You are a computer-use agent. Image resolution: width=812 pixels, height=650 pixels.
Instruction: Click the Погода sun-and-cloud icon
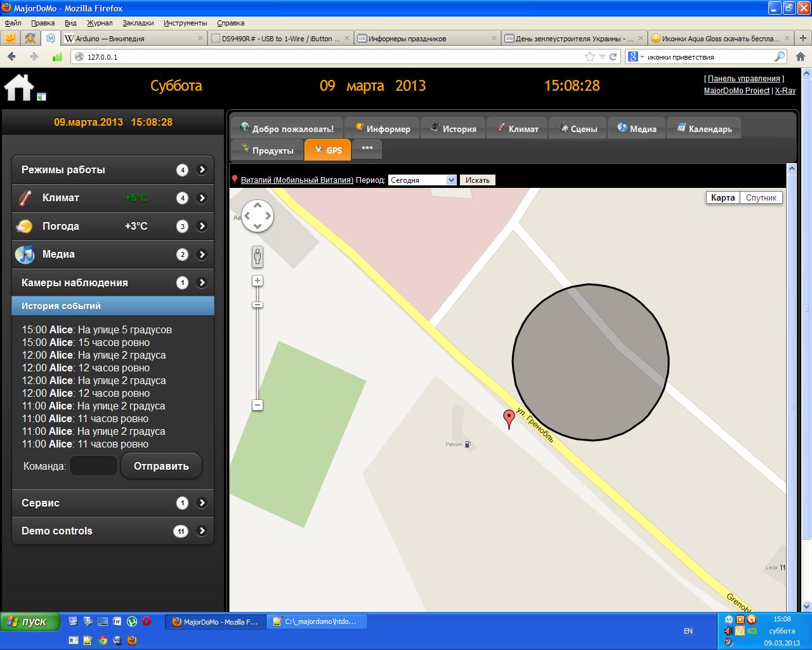tap(25, 227)
